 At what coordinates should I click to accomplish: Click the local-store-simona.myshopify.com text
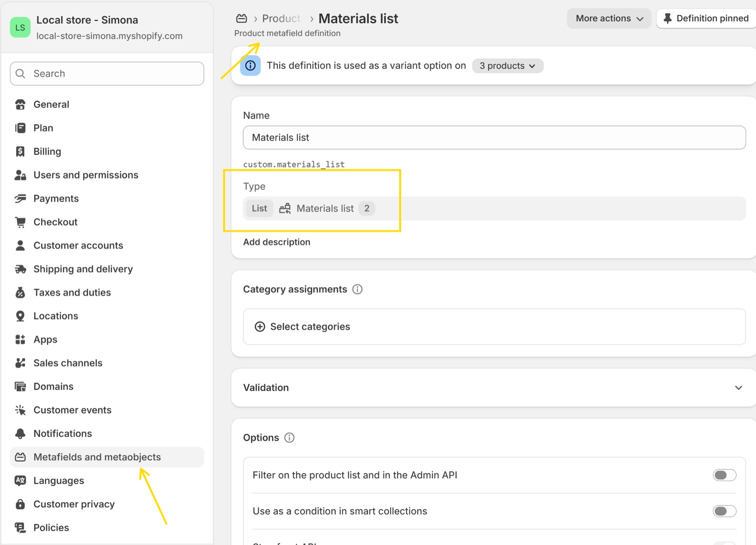(110, 36)
